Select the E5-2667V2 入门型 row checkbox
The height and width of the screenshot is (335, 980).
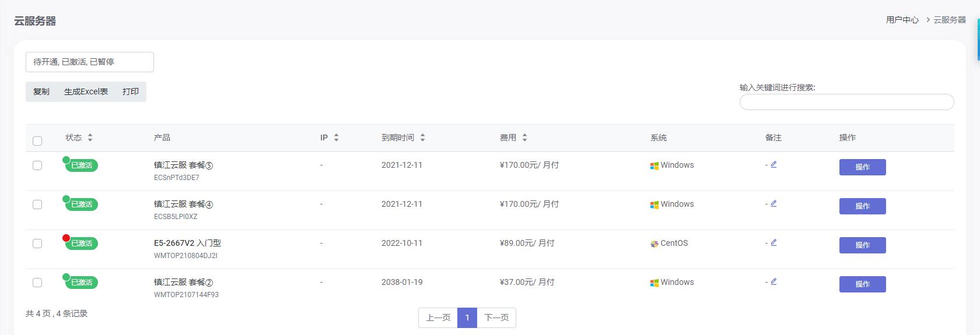click(x=37, y=244)
